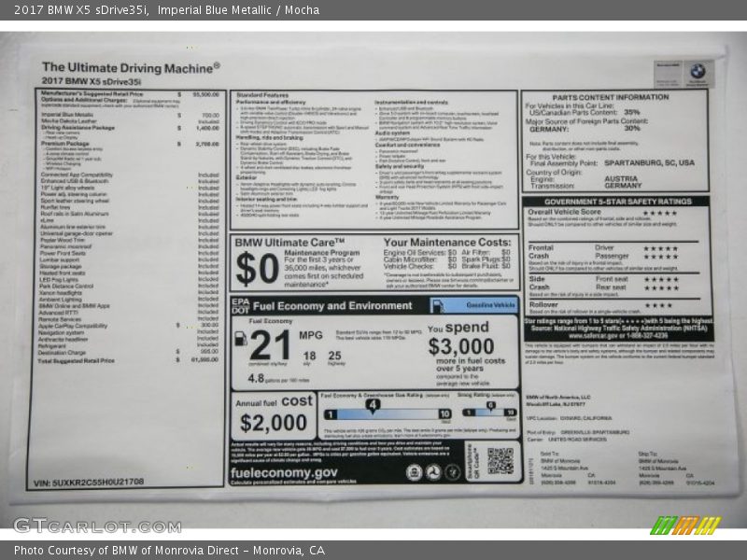Click the 'AUSTRIA' engine origin text

click(x=621, y=179)
